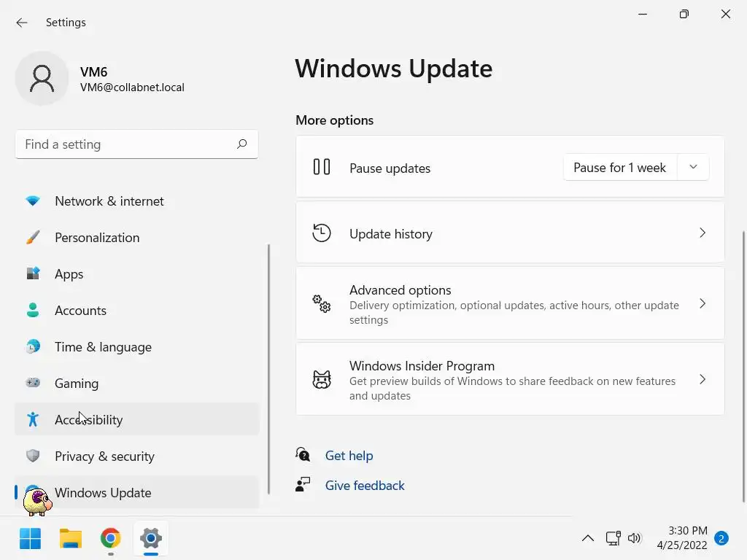Select Privacy & security in sidebar
The image size is (747, 560).
point(136,456)
